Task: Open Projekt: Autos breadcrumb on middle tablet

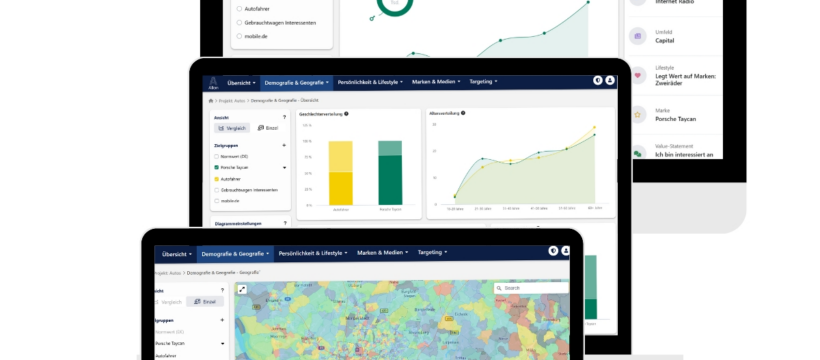Action: tap(232, 100)
